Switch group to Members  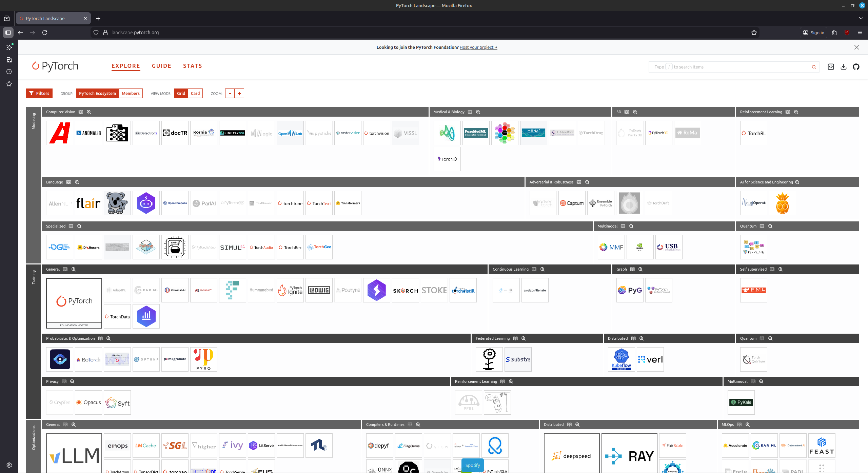131,93
